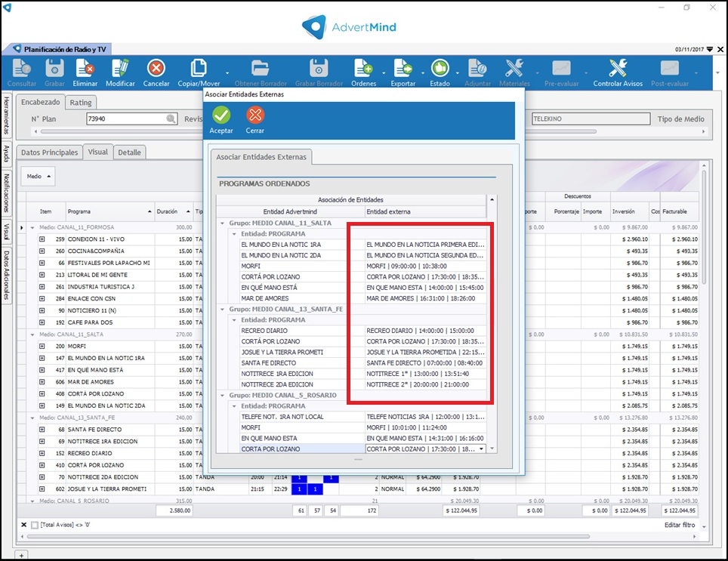Click the Controlar Avisos icon
Screen dimensions: 728x561
point(618,68)
